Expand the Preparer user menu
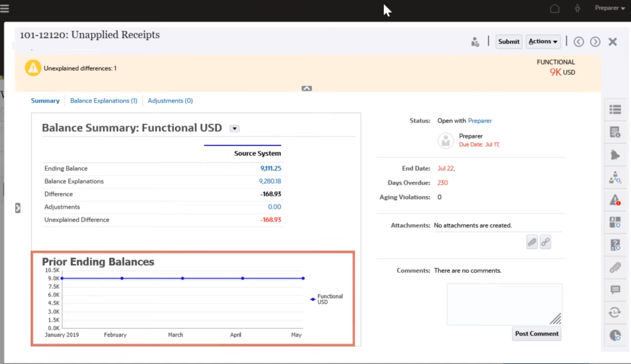Screen dimensions: 631x364 pos(609,8)
